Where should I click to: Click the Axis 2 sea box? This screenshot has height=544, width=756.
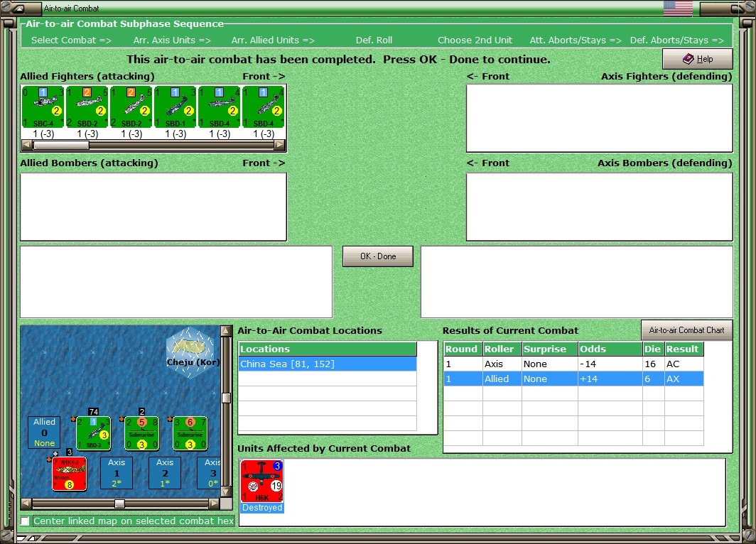(x=165, y=473)
